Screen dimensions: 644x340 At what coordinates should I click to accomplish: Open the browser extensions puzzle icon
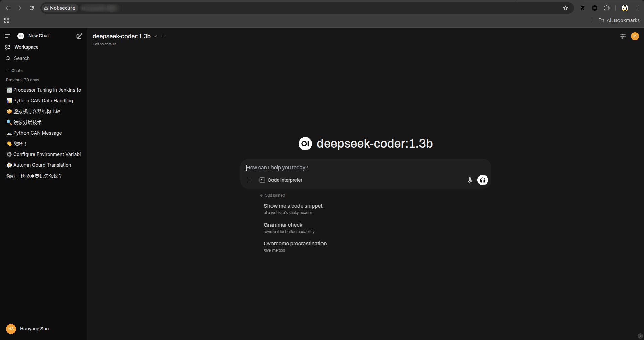(x=607, y=8)
